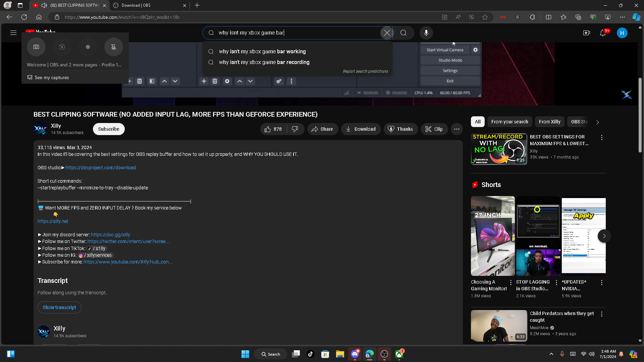Open See my captures

(x=48, y=77)
